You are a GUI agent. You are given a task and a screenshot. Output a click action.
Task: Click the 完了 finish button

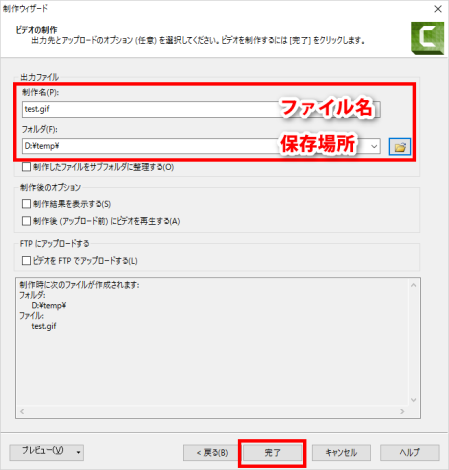coord(272,453)
